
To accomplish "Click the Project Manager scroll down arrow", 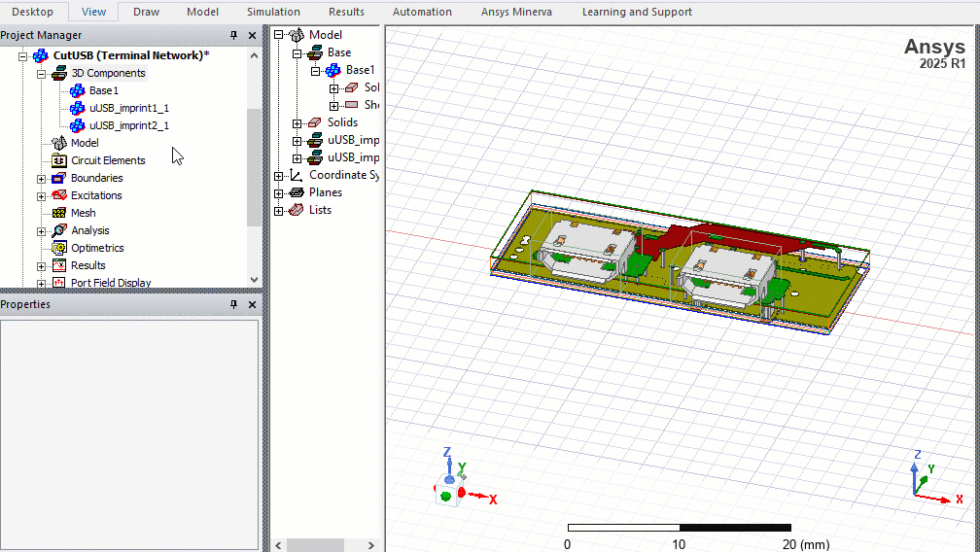I will 255,279.
